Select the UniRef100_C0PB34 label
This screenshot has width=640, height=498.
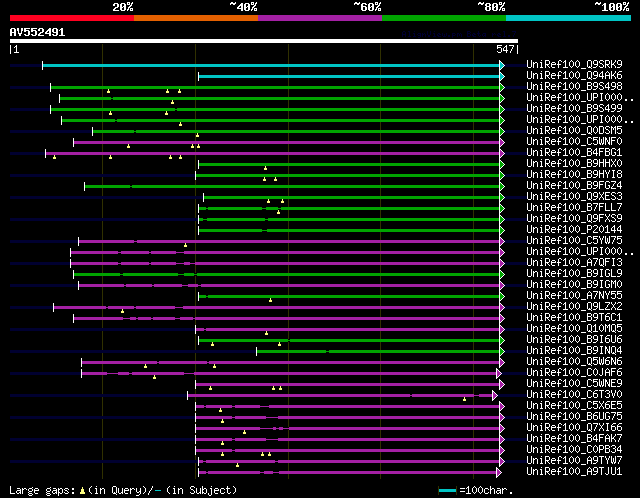574,450
